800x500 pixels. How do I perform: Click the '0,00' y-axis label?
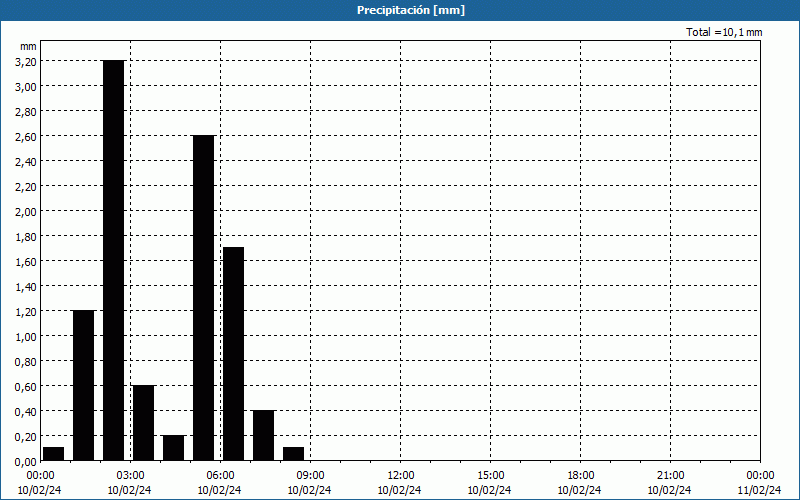coord(26,461)
